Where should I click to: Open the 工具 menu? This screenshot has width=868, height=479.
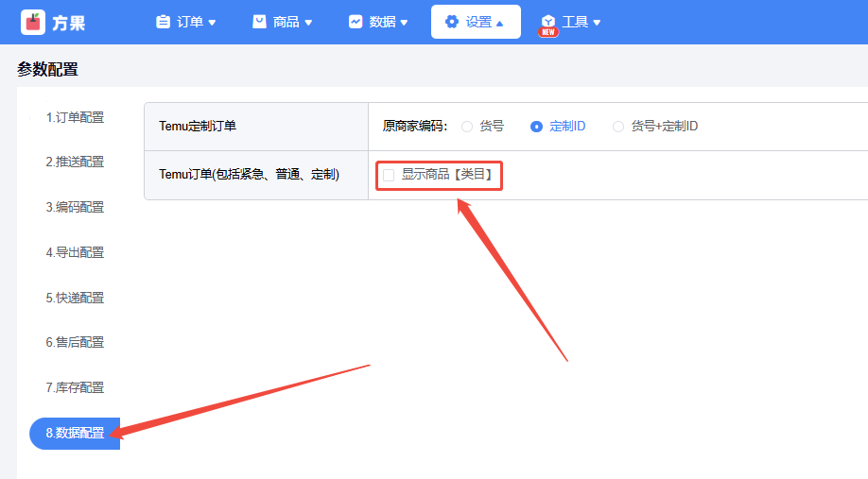pos(570,22)
